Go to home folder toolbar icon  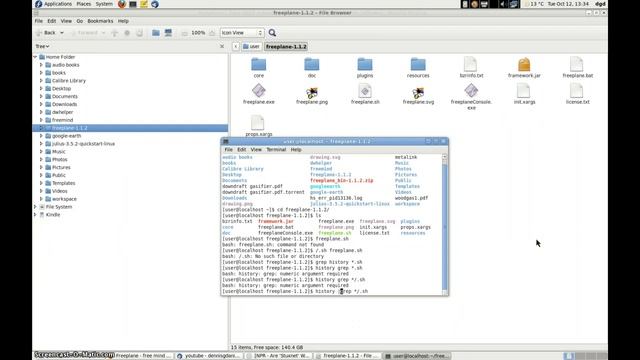pos(156,33)
